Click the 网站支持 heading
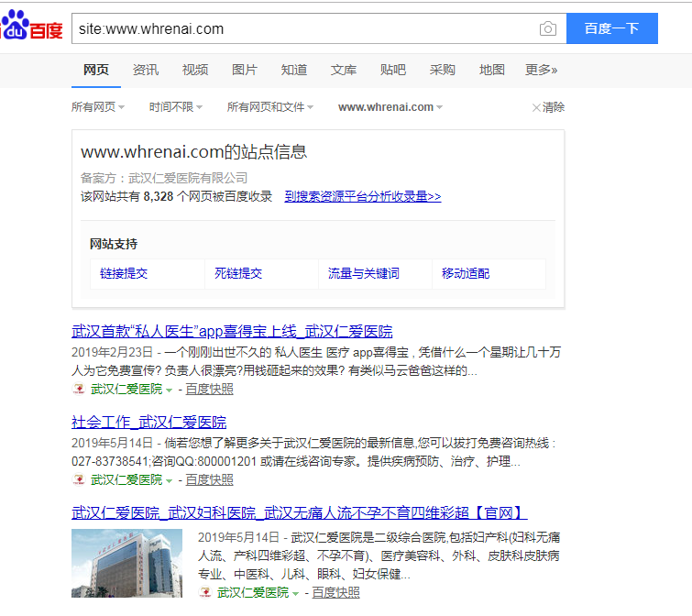This screenshot has width=692, height=616. pos(114,244)
